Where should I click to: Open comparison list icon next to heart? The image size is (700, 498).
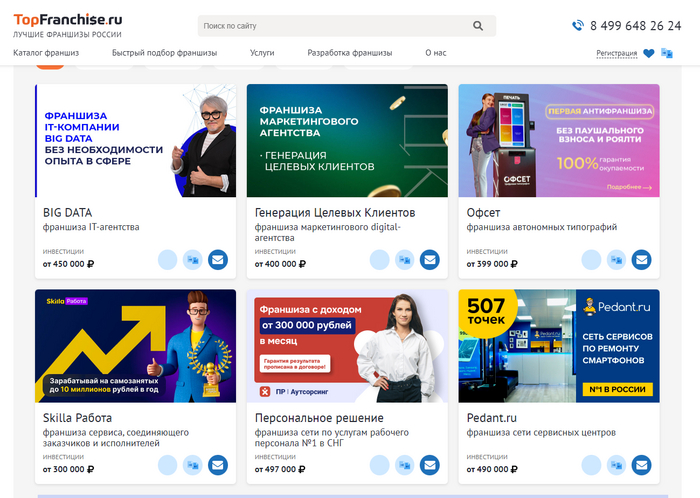(x=667, y=53)
